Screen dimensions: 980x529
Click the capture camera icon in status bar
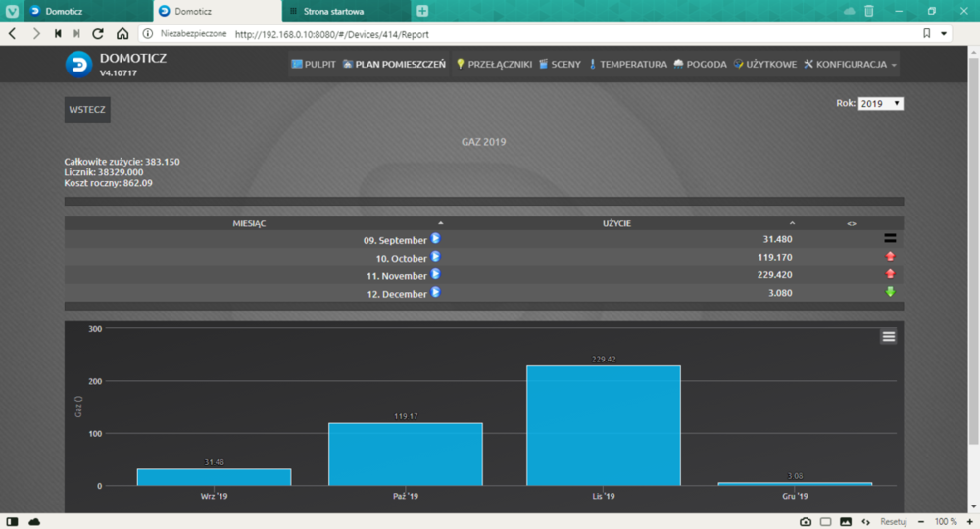pos(806,521)
